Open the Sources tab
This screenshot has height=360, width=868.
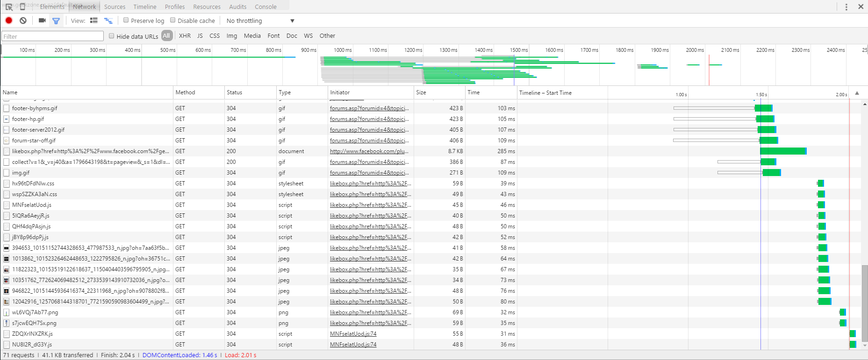(x=115, y=7)
